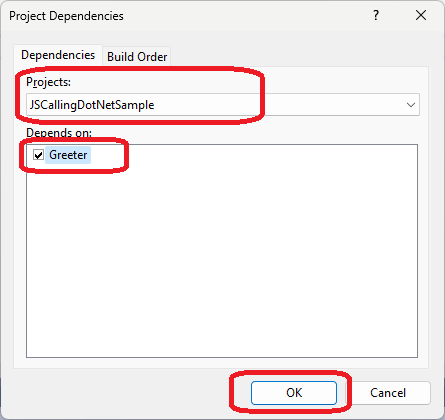Screen dimensions: 445x420
Task: Select the Dependencies tab
Action: [x=58, y=55]
